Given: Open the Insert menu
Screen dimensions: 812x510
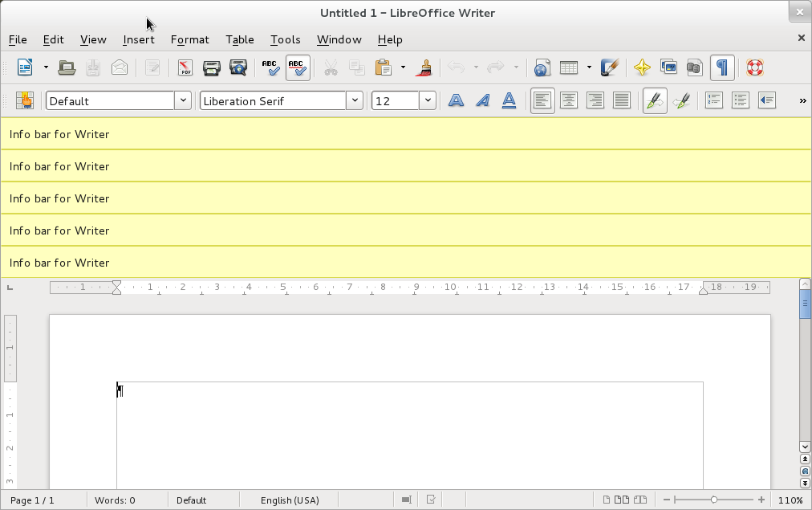Looking at the screenshot, I should click(139, 39).
